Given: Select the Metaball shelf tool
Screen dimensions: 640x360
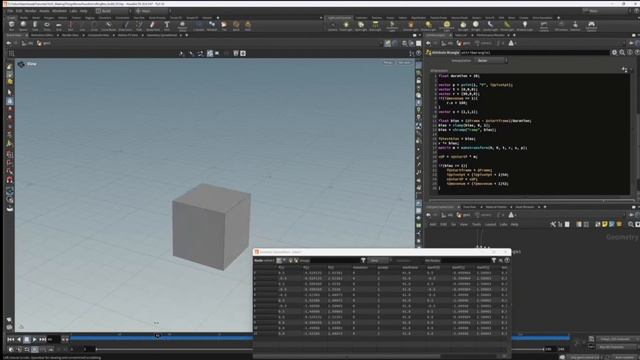Looking at the screenshot, I should coord(212,26).
